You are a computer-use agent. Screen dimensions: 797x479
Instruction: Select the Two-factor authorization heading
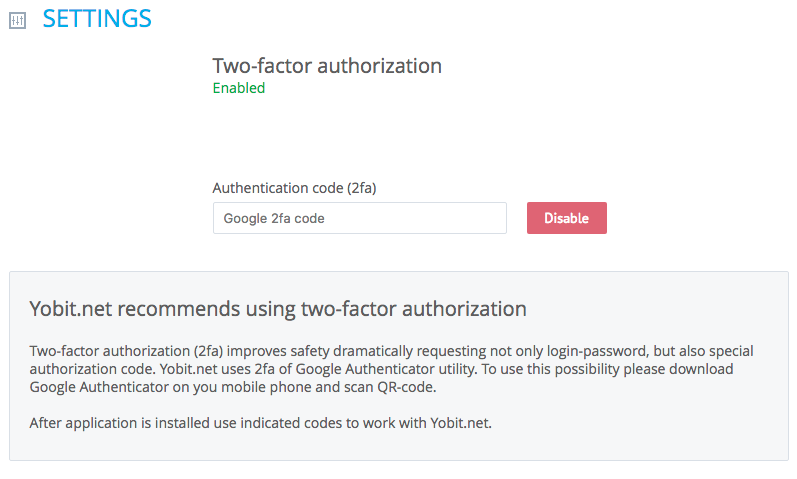click(327, 66)
